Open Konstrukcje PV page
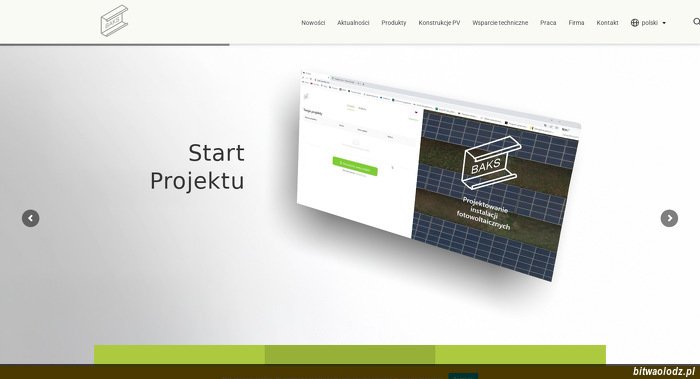 pos(439,22)
